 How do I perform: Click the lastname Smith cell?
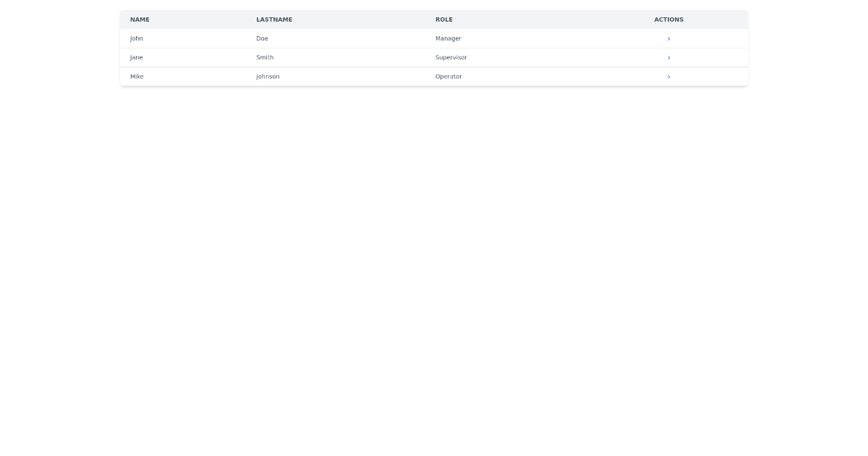coord(265,57)
